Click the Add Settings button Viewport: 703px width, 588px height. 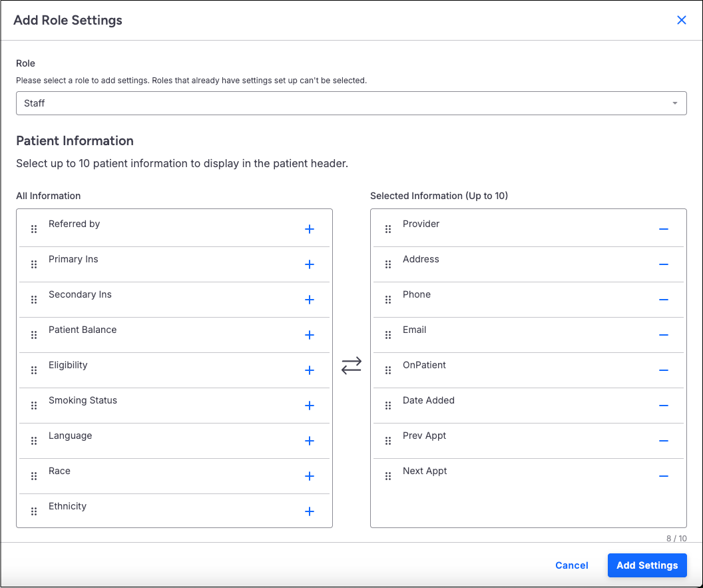[647, 565]
